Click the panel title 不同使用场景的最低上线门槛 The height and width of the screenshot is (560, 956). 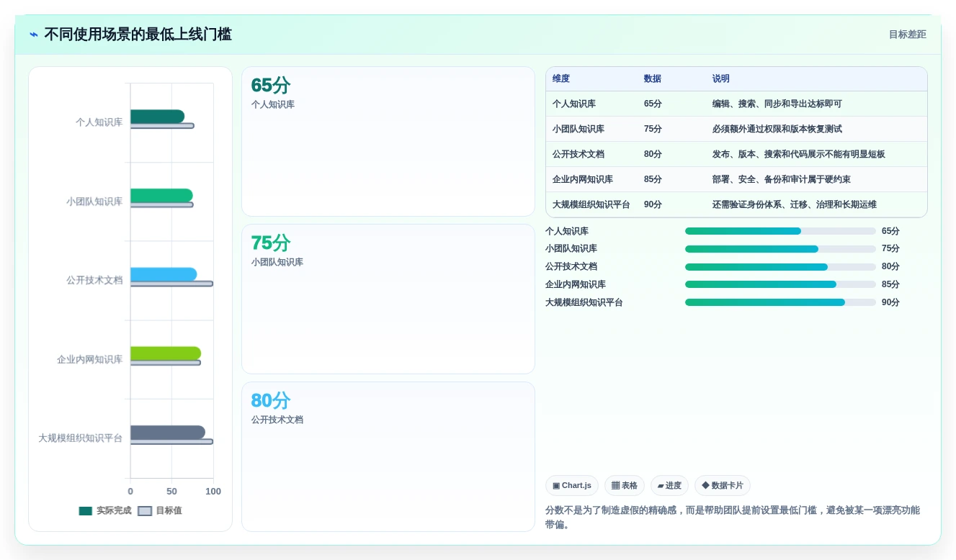(x=138, y=35)
